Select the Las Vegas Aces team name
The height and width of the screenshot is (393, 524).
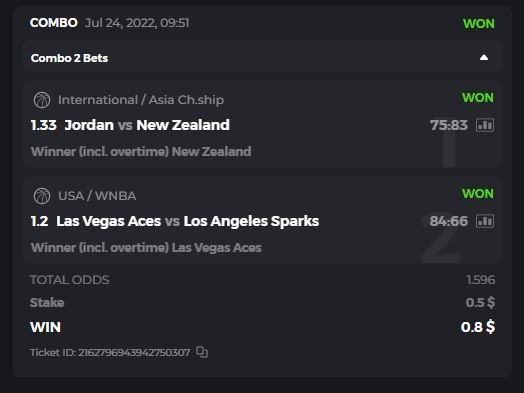(x=109, y=221)
